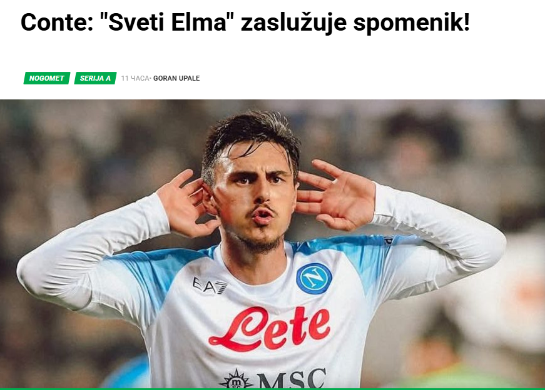Image resolution: width=545 pixels, height=392 pixels.
Task: Click the 11 ЧАСА timestamp
Action: tap(135, 79)
